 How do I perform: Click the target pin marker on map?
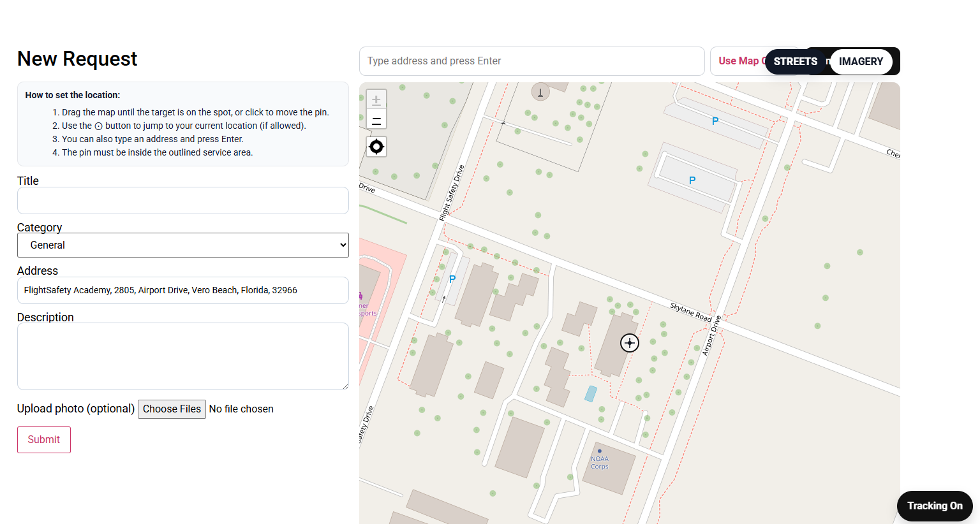(x=630, y=343)
